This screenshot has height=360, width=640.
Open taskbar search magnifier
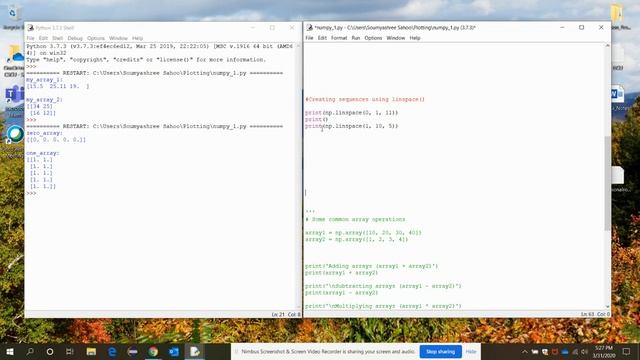30,351
